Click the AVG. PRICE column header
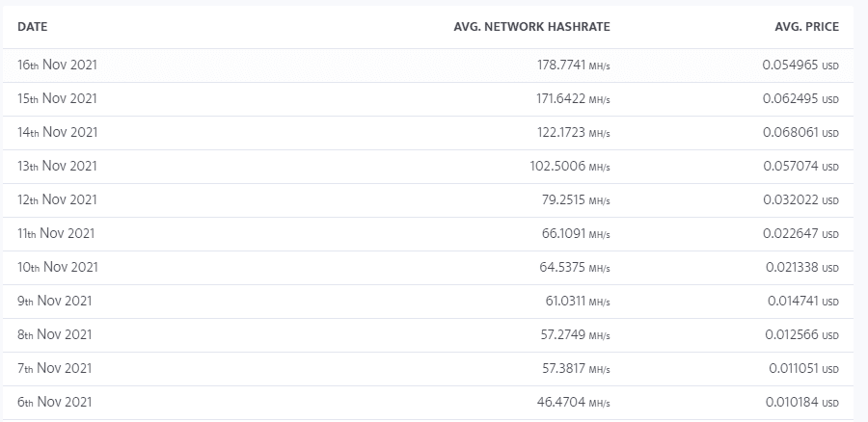 pos(806,27)
